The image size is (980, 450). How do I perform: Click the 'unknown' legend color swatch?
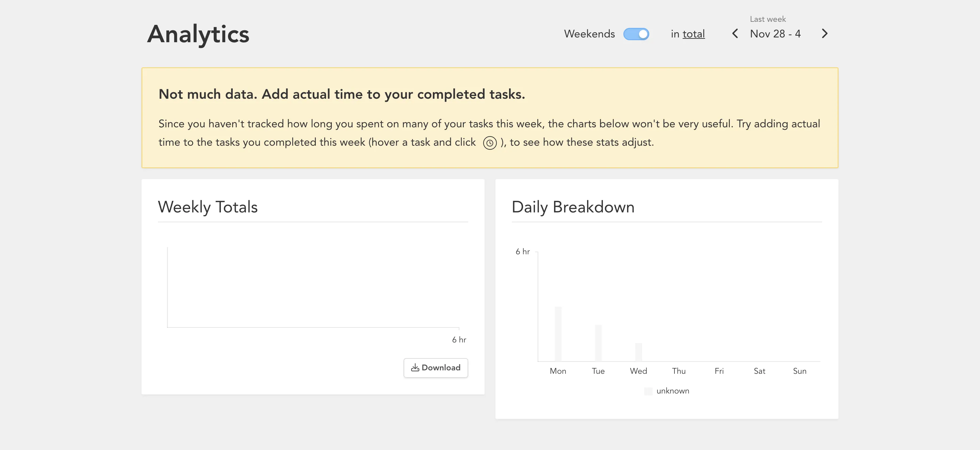[648, 391]
